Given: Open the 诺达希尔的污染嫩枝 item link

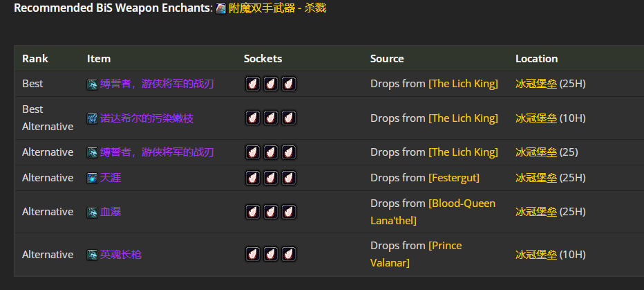Looking at the screenshot, I should tap(146, 118).
